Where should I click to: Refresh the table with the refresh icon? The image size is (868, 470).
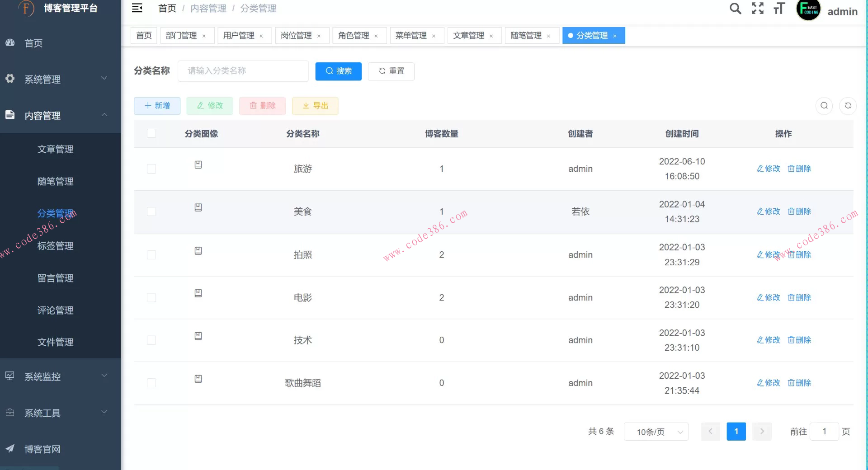[848, 106]
